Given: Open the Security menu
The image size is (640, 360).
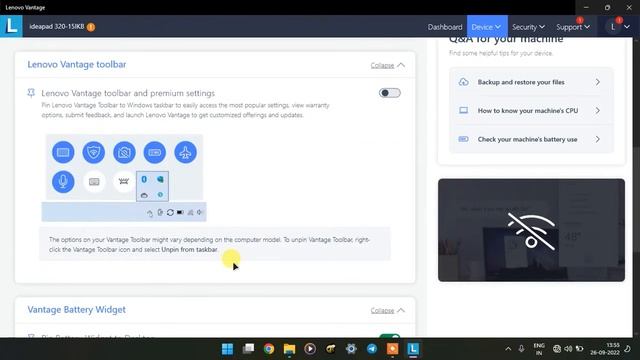Looking at the screenshot, I should (x=528, y=27).
